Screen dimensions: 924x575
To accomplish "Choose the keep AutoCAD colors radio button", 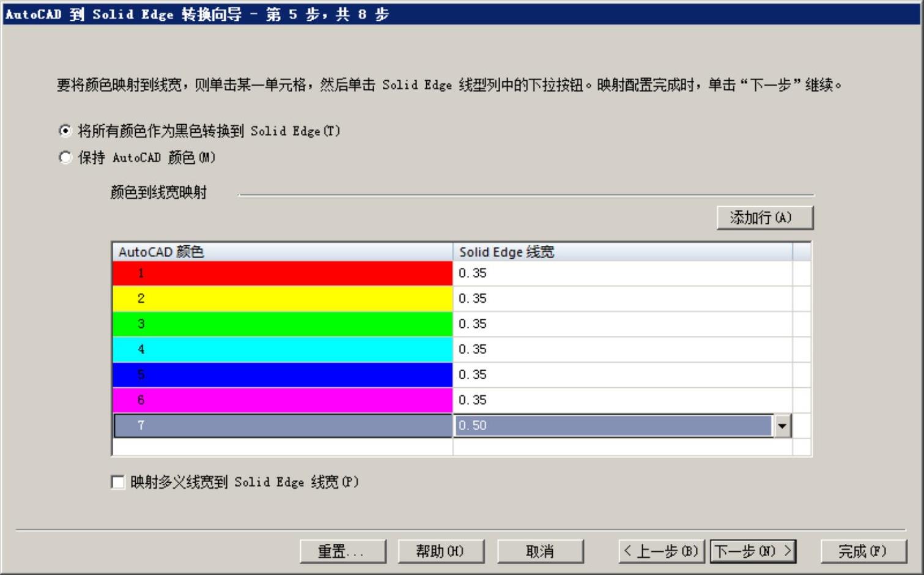I will tap(65, 157).
